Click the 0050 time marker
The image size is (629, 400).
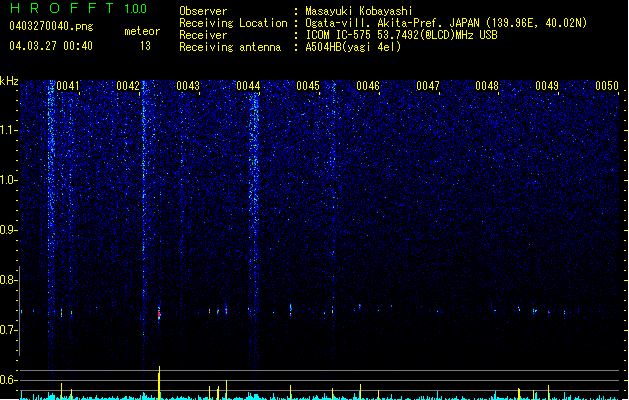point(607,86)
